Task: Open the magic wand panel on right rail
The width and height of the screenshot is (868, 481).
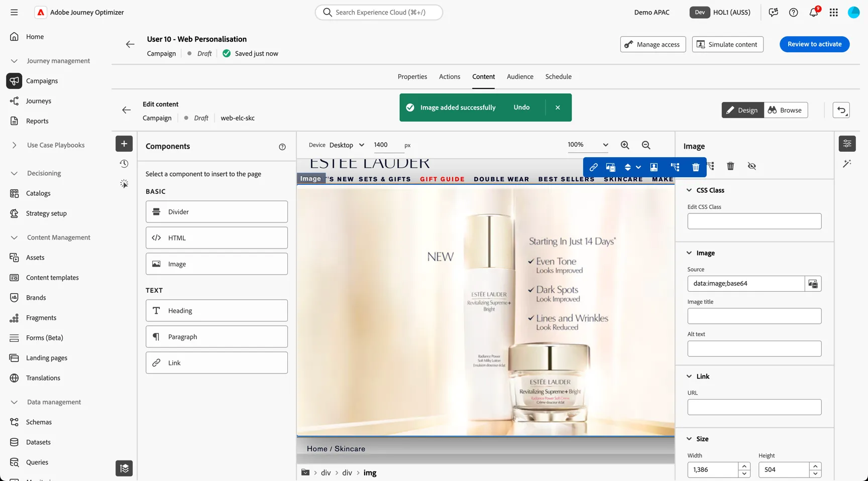Action: tap(847, 164)
